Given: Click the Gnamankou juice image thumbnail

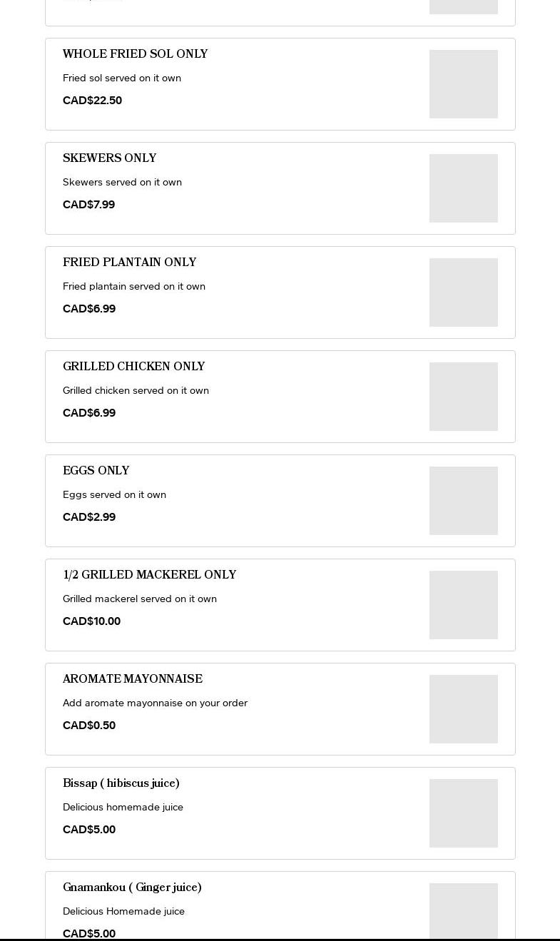Looking at the screenshot, I should coord(463,912).
